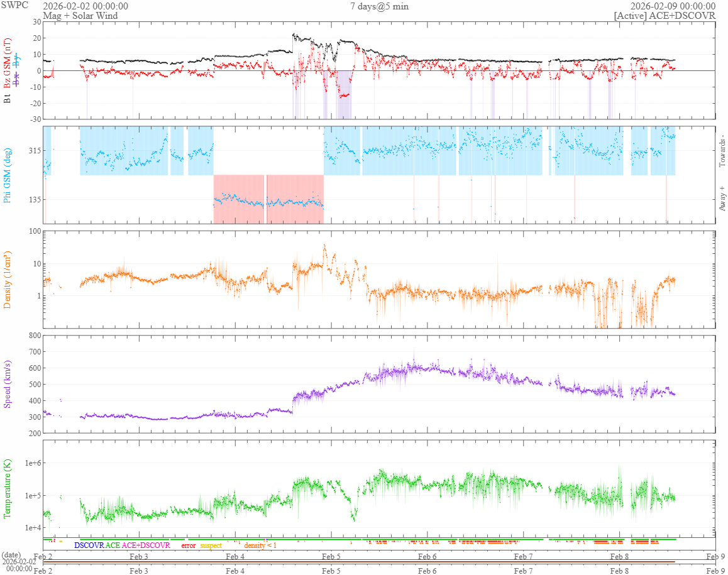Click the Feb 9 tick on the upper date axis
Image resolution: width=728 pixels, height=575 pixels.
coord(715,556)
